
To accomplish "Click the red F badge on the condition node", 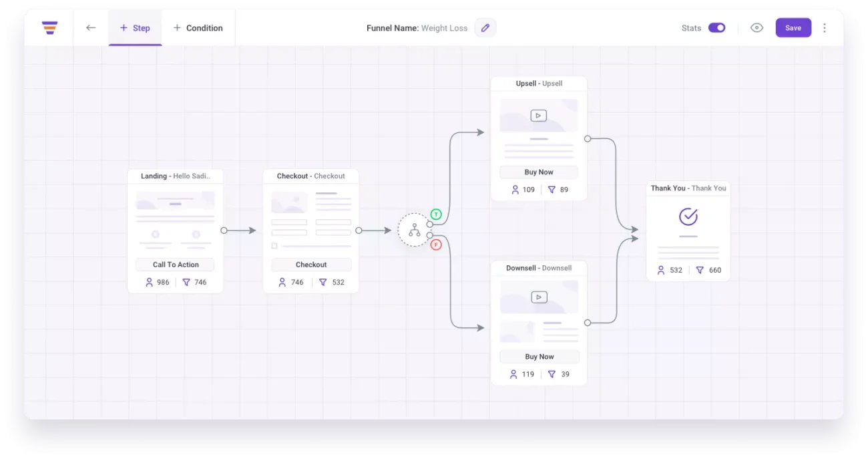I will (x=436, y=245).
